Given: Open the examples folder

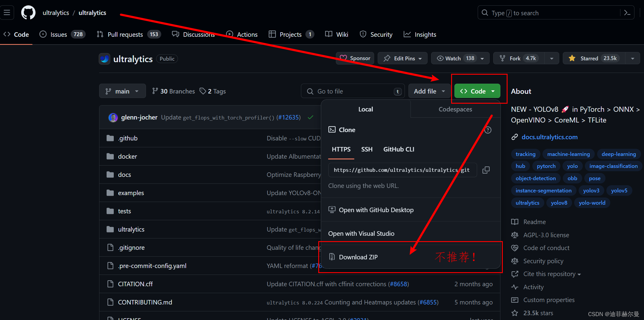Looking at the screenshot, I should (x=131, y=193).
